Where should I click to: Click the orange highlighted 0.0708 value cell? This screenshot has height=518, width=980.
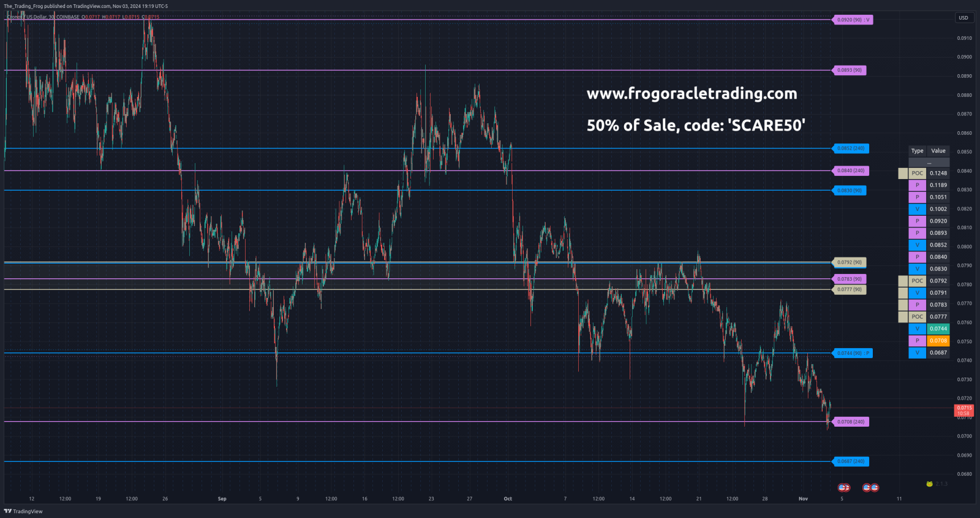point(938,341)
